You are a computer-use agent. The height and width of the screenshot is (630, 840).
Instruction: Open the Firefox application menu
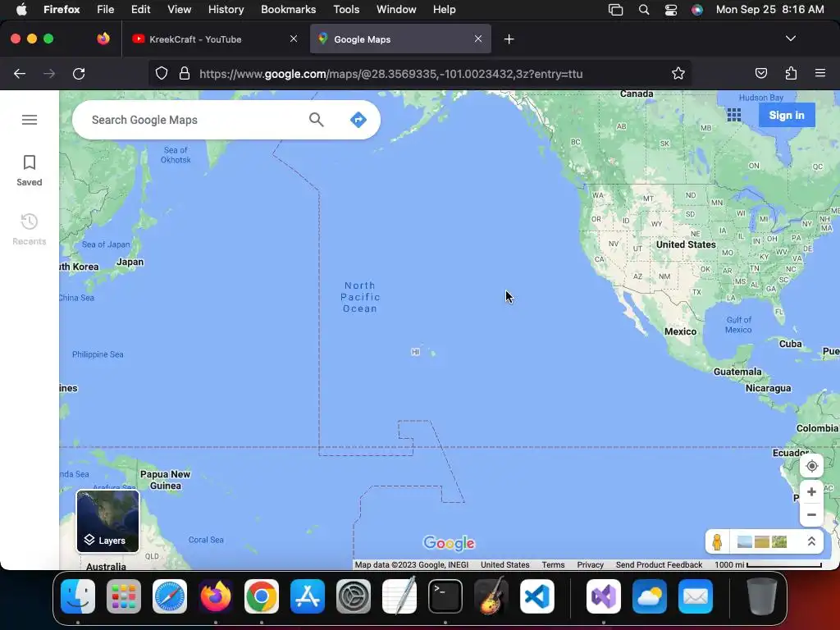(x=819, y=73)
